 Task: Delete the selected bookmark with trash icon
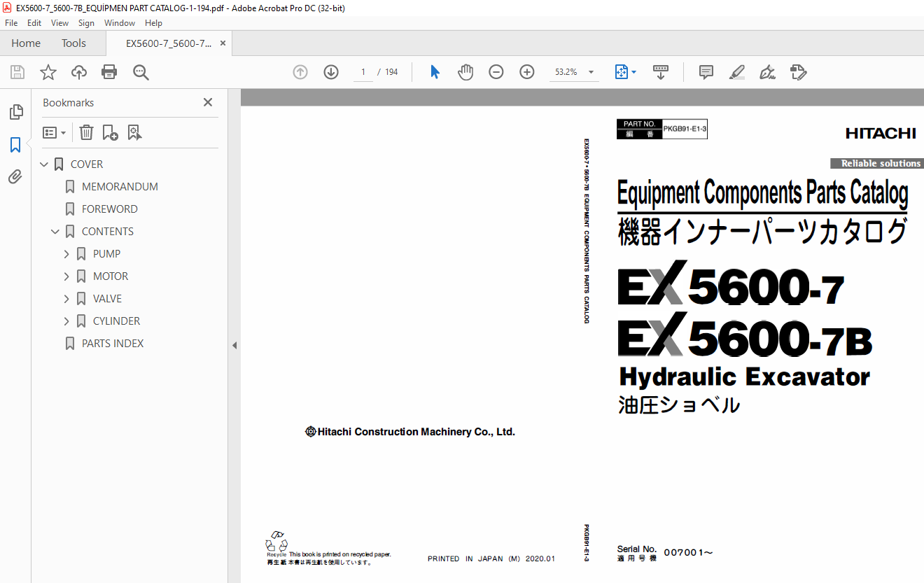[86, 132]
